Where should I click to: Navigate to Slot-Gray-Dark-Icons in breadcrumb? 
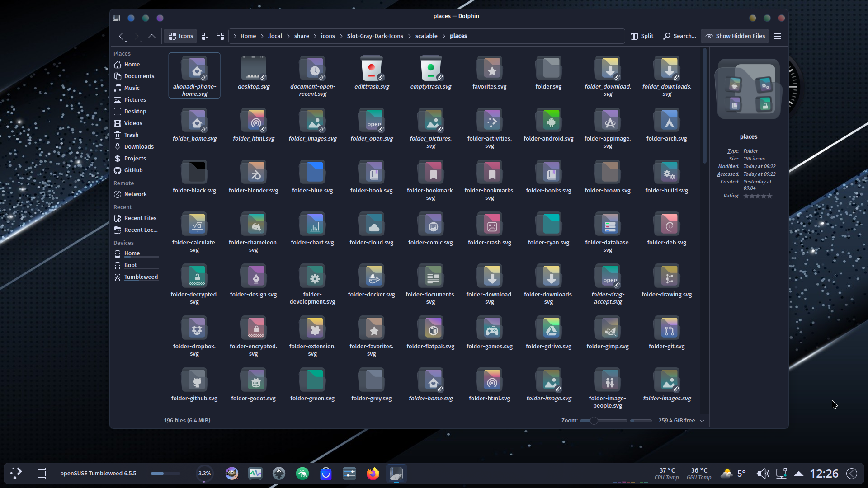(x=375, y=36)
